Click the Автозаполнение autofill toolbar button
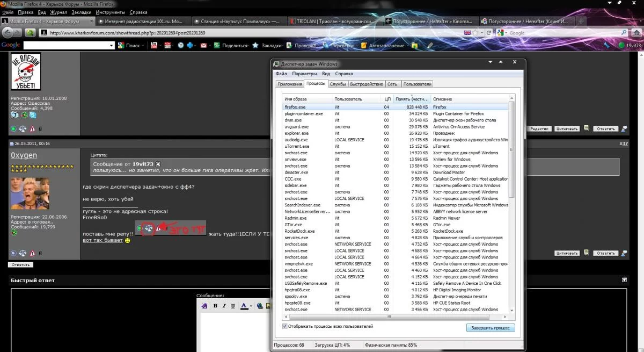Screen dimensions: 644x352 point(382,46)
